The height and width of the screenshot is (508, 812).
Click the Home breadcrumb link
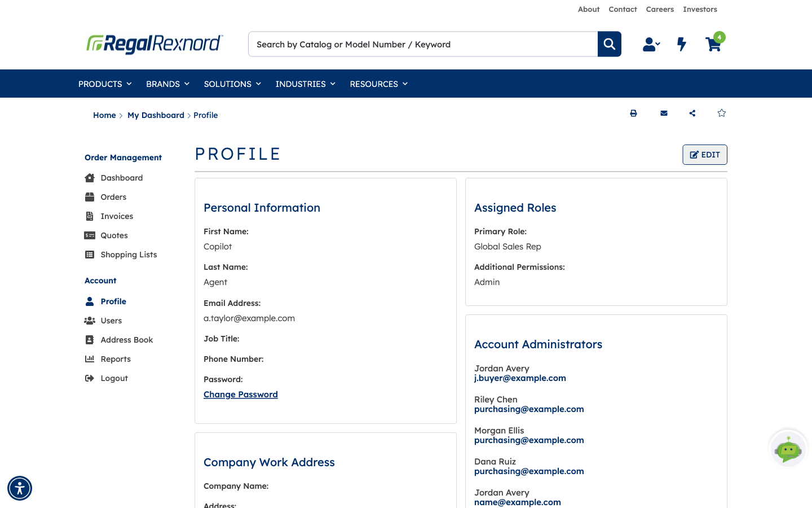coord(104,115)
